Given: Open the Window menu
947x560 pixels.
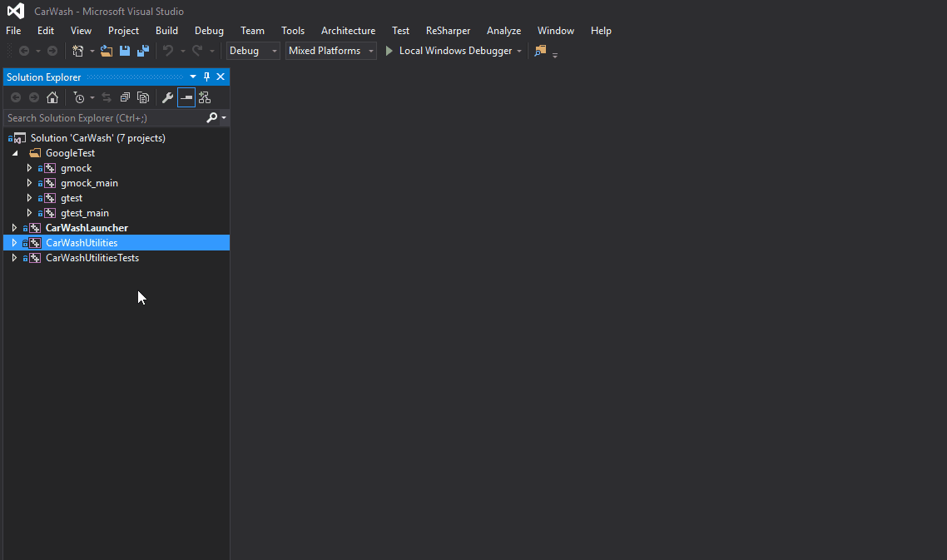Looking at the screenshot, I should click(x=556, y=30).
